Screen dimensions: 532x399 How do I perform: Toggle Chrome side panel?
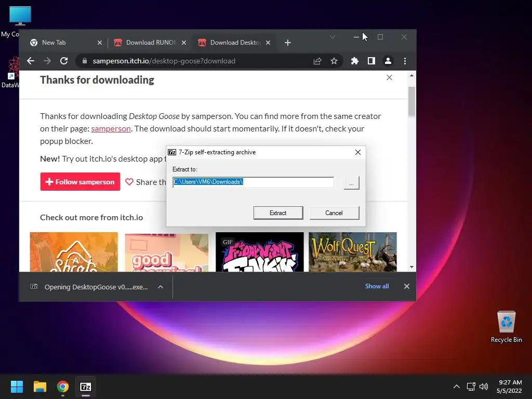[x=371, y=61]
